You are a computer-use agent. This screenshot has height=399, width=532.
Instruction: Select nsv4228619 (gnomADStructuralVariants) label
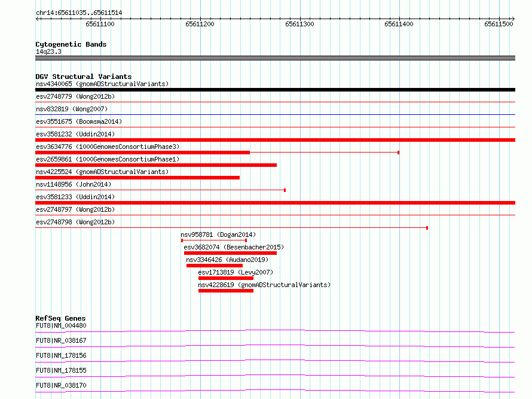tap(264, 285)
